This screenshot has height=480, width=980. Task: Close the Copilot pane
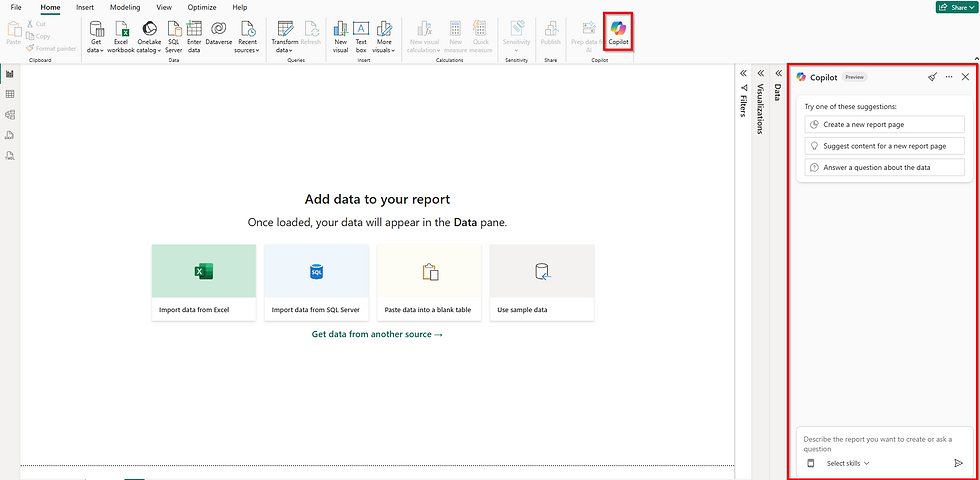click(965, 77)
